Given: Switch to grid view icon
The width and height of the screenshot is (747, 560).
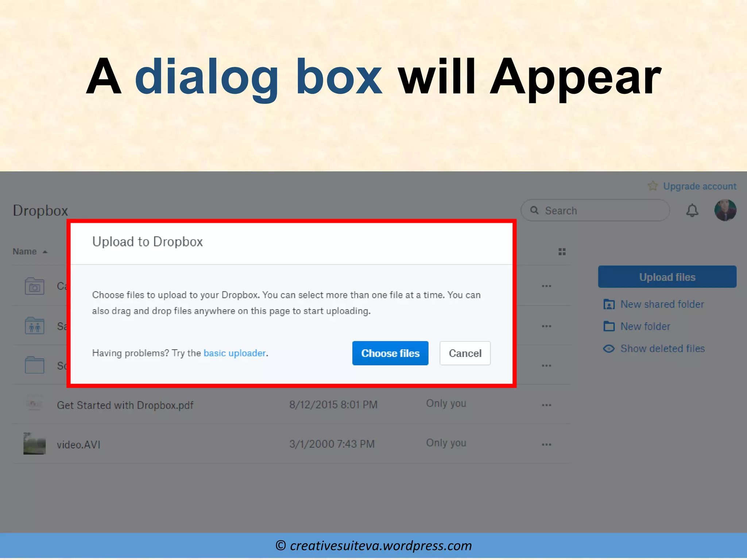Looking at the screenshot, I should click(x=562, y=252).
